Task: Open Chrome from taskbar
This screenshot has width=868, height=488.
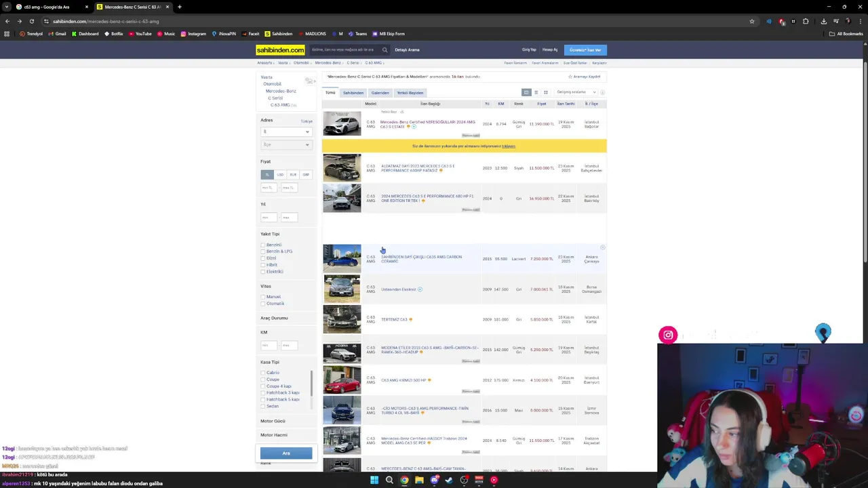Action: point(404,480)
